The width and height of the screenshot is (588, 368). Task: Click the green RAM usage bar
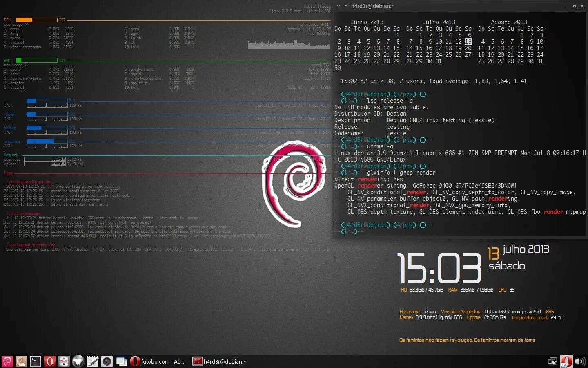coord(37,60)
